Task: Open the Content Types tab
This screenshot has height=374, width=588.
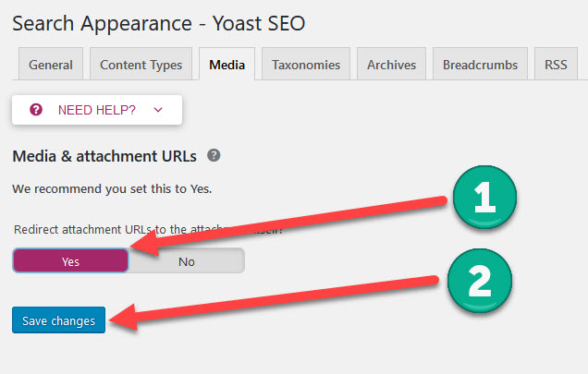Action: (141, 65)
